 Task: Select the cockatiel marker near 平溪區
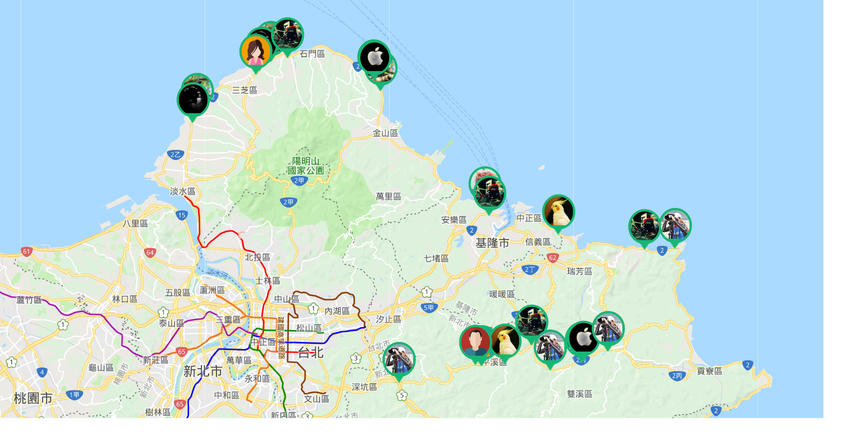[505, 341]
